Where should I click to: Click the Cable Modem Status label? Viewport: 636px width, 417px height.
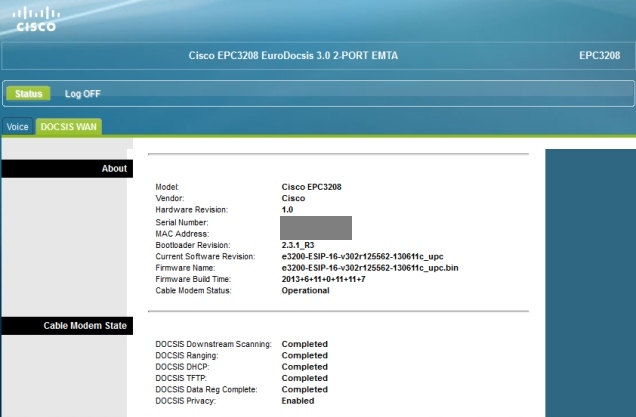193,290
